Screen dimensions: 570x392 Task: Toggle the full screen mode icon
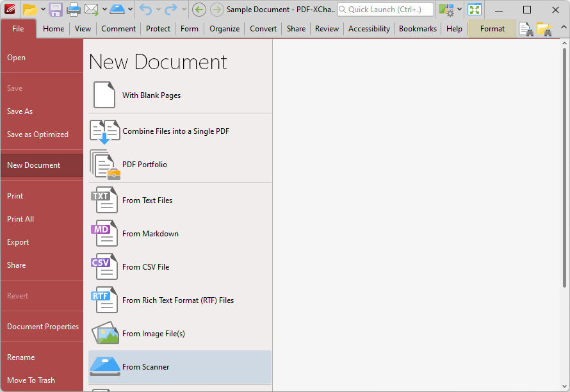click(475, 10)
